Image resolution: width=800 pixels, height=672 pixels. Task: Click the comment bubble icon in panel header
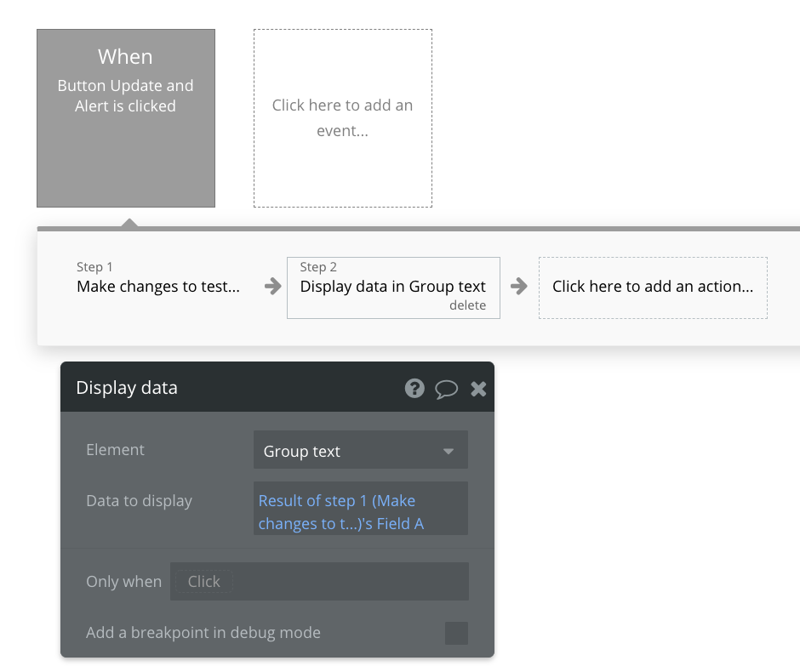click(x=447, y=389)
